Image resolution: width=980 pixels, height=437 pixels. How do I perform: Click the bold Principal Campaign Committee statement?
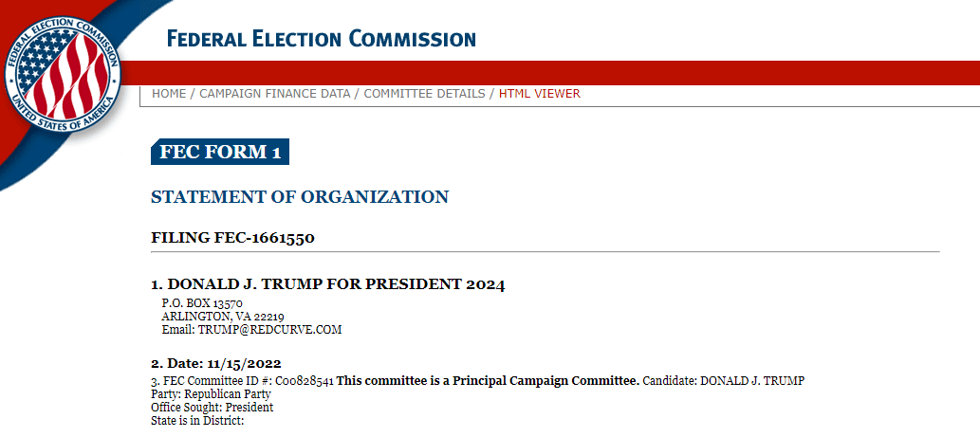click(x=488, y=381)
